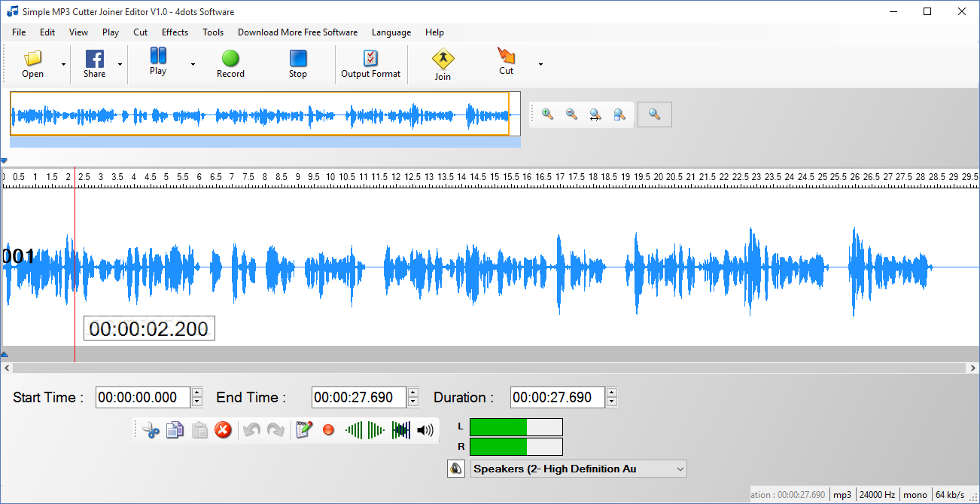
Task: Increase Start Time with the up spinner
Action: [x=197, y=393]
